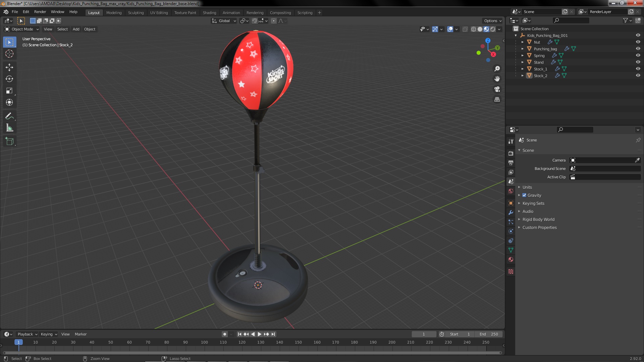Click the pan view hand icon
This screenshot has width=644, height=362.
point(497,79)
